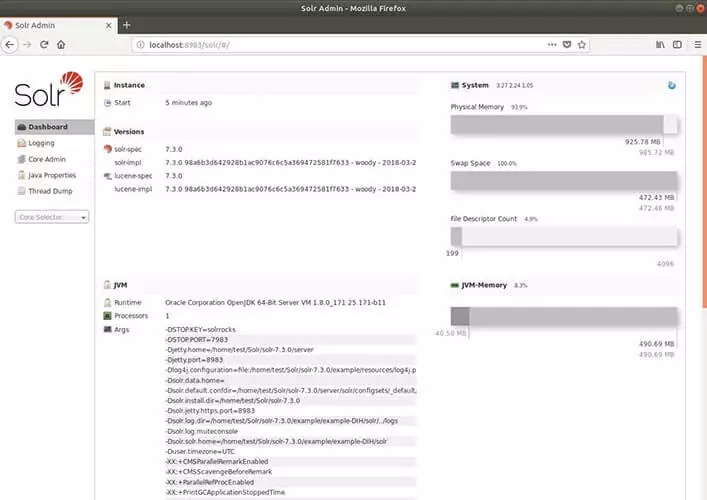Click the browser Forward arrow
Image resolution: width=707 pixels, height=500 pixels.
pos(27,45)
